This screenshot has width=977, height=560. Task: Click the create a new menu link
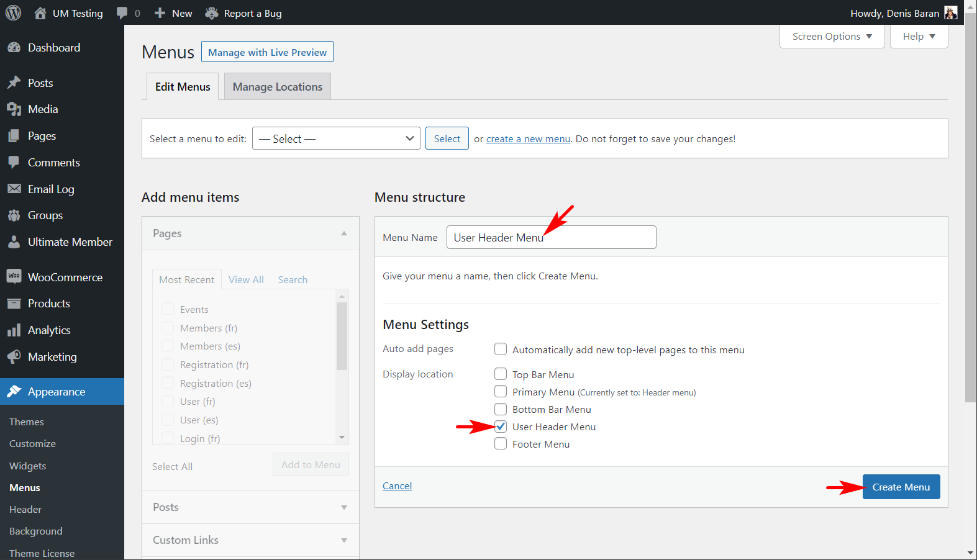[x=528, y=138]
